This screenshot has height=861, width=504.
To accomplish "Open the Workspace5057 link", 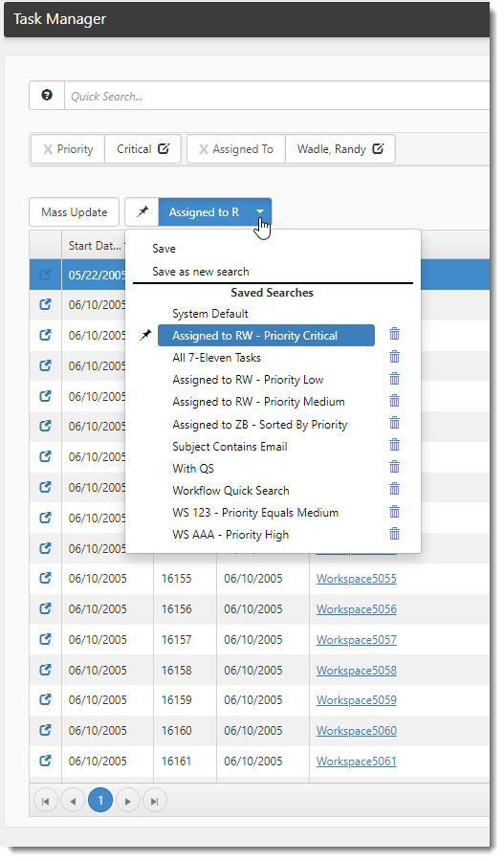I will tap(357, 640).
